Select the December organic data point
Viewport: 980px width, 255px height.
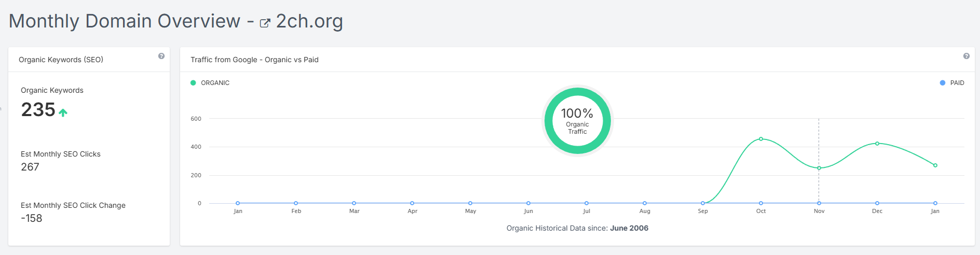[x=877, y=144]
